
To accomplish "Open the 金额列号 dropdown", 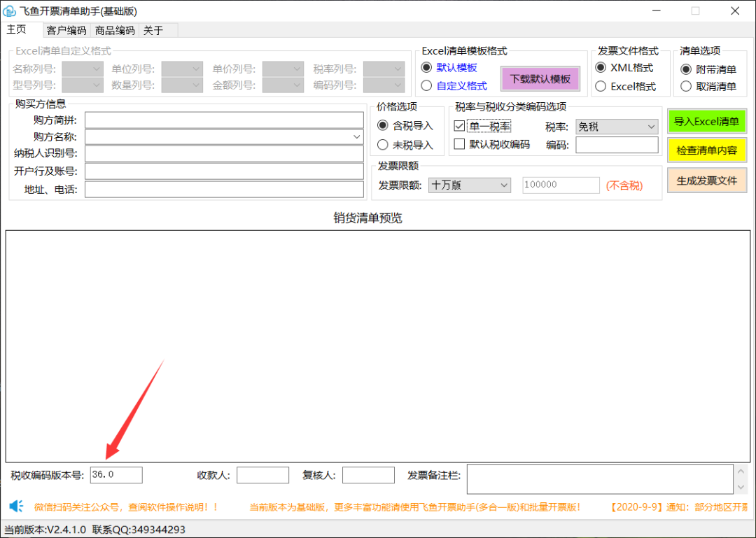I will pyautogui.click(x=283, y=85).
